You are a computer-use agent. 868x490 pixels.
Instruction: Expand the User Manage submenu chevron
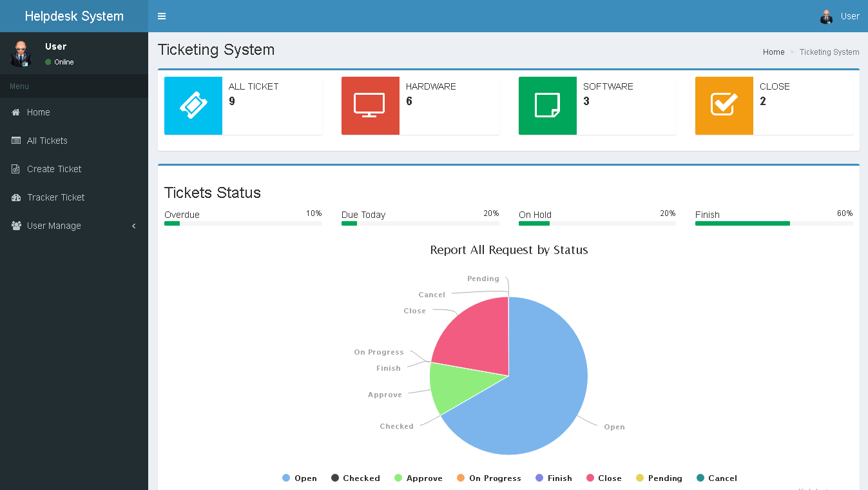(134, 226)
